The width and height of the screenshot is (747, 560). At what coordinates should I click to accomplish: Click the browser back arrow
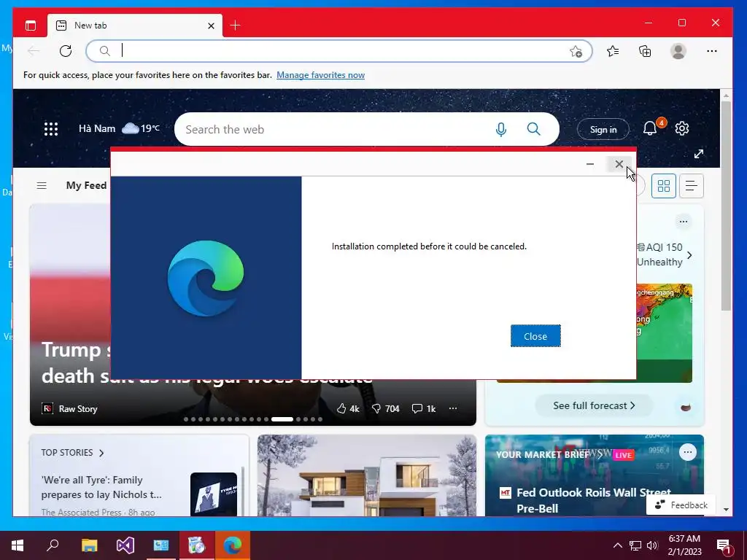(x=34, y=51)
